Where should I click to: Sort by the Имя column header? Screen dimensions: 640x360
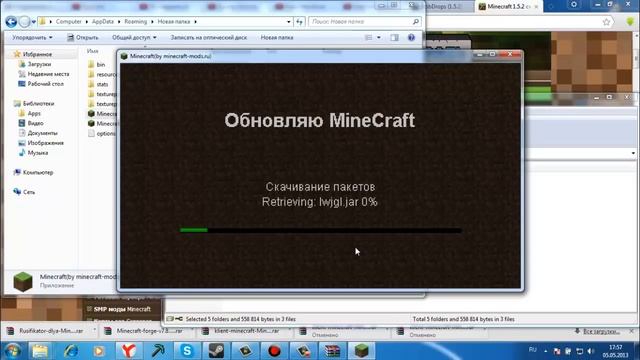[x=93, y=51]
